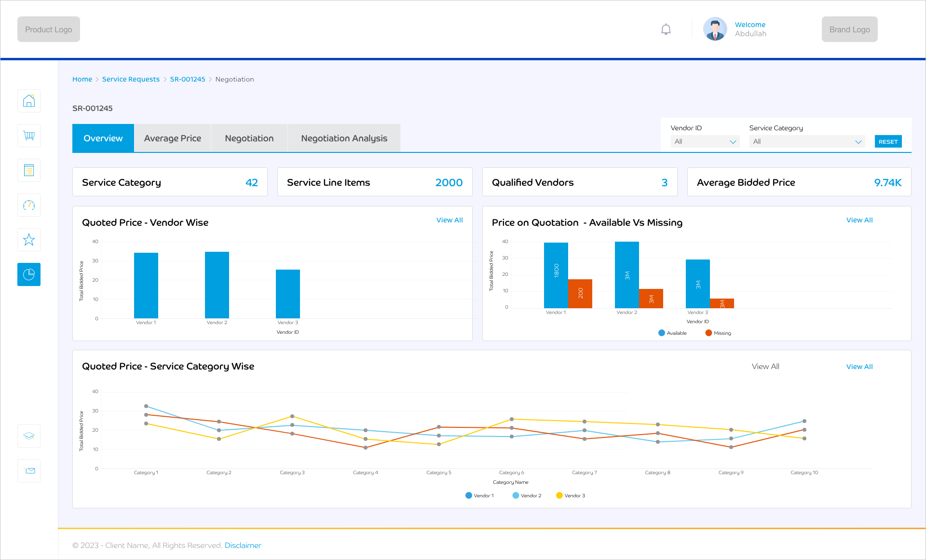
Task: Click the mail envelope sidebar icon
Action: (29, 470)
